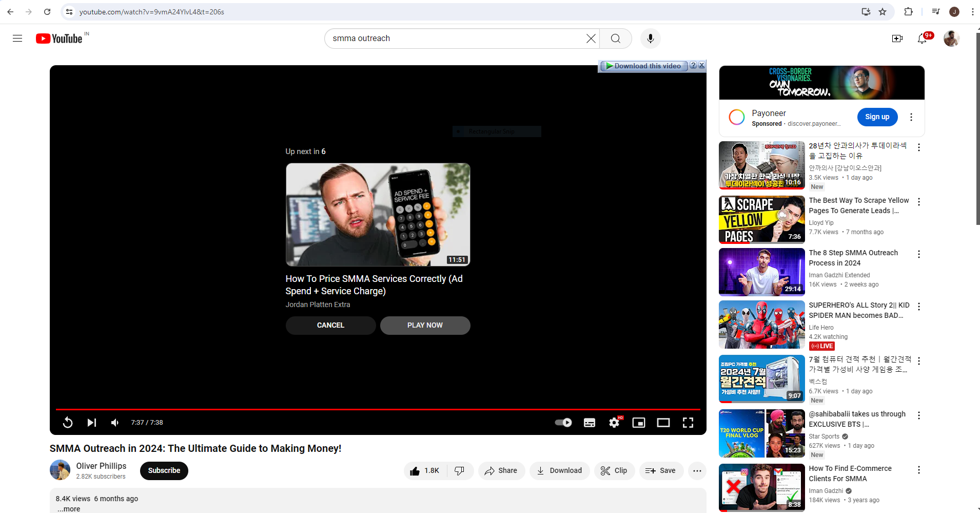The height and width of the screenshot is (513, 980).
Task: Open the YouTube guide hamburger menu
Action: coord(17,39)
